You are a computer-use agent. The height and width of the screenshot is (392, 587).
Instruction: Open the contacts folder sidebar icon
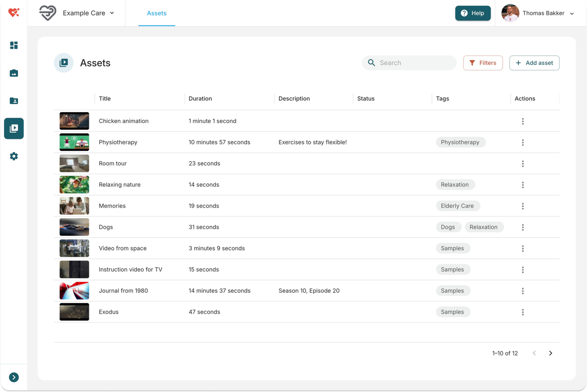14,101
